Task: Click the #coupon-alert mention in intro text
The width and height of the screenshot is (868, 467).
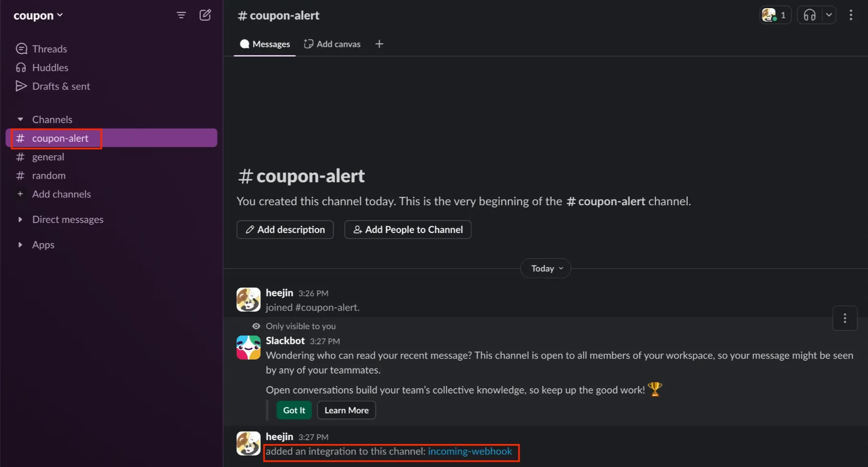Action: tap(605, 201)
